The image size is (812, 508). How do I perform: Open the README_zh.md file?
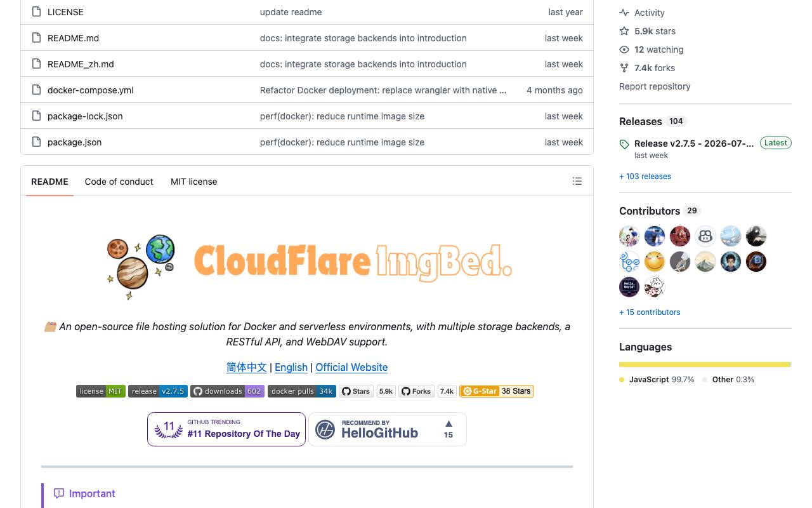coord(81,64)
